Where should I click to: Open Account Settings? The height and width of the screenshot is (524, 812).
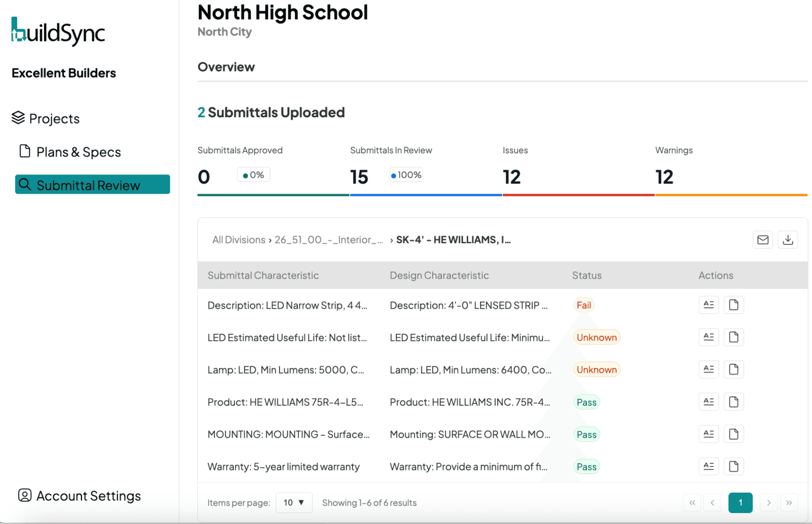point(80,496)
